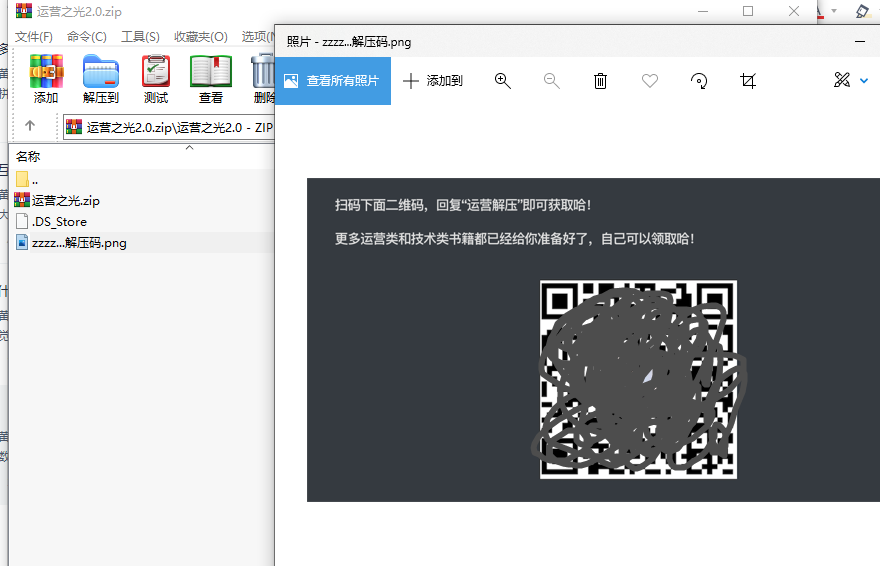The image size is (880, 566).
Task: Open 文件(F) menu in WinRAR
Action: click(34, 37)
